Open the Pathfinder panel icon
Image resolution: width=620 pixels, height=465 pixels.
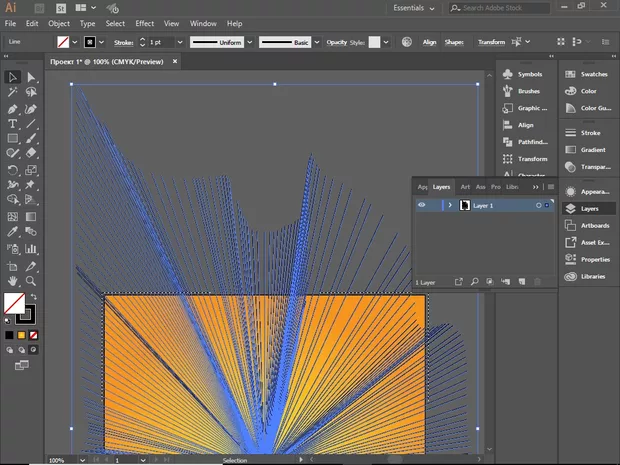pyautogui.click(x=508, y=142)
